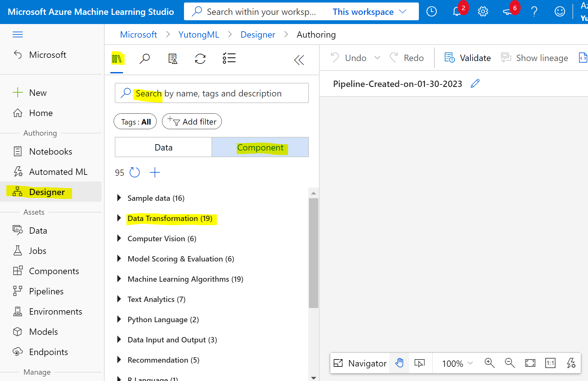
Task: Select Designer in the sidebar
Action: (x=51, y=192)
